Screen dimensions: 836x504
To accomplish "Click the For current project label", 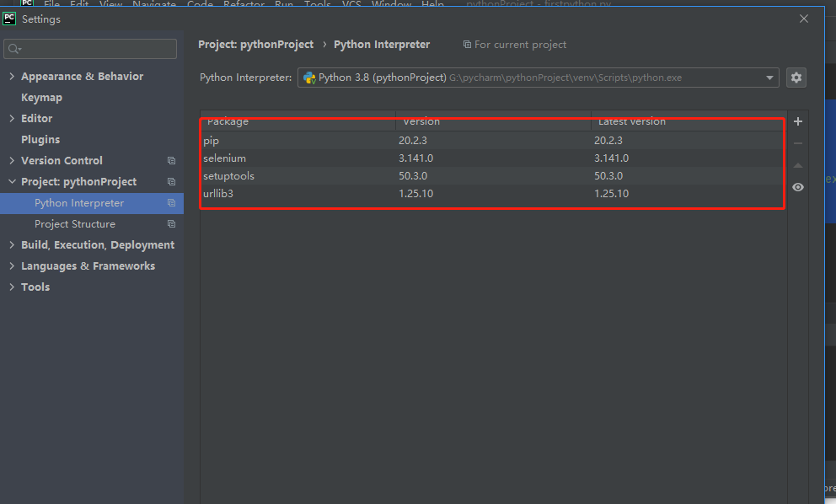I will point(520,44).
